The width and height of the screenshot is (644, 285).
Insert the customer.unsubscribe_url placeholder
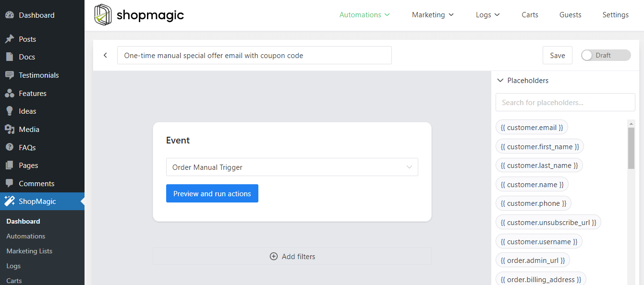coord(548,222)
